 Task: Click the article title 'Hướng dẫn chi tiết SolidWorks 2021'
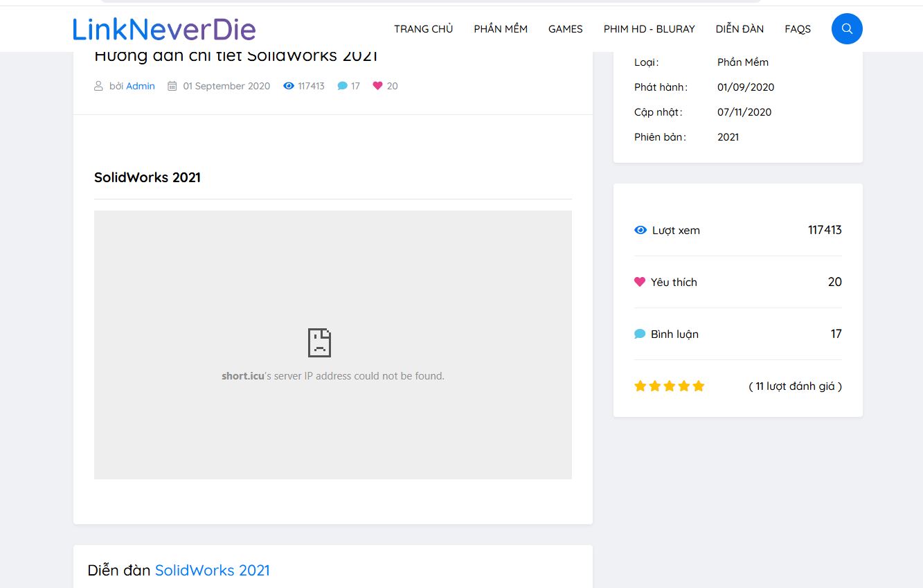tap(235, 57)
